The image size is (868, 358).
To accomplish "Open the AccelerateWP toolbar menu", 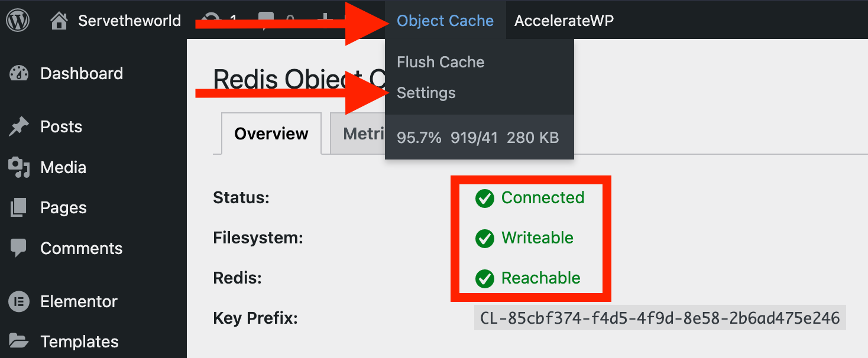I will point(564,21).
